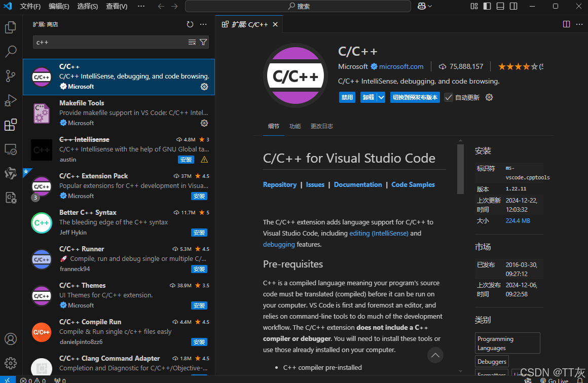
Task: Refresh the extensions list
Action: [190, 24]
